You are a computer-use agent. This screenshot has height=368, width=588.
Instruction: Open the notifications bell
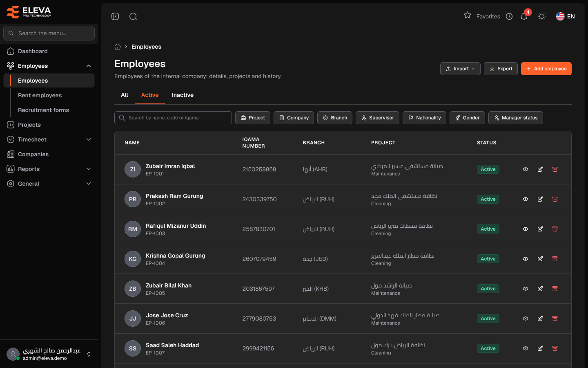pyautogui.click(x=524, y=16)
